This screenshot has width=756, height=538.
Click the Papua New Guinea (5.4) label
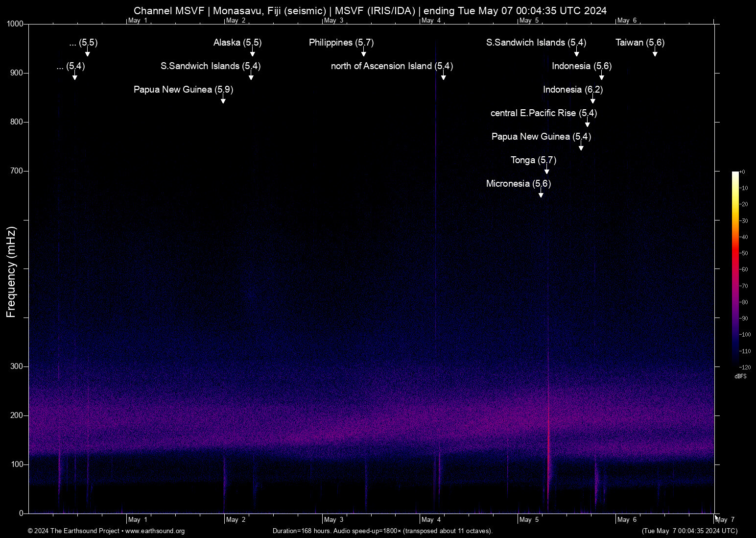click(541, 137)
